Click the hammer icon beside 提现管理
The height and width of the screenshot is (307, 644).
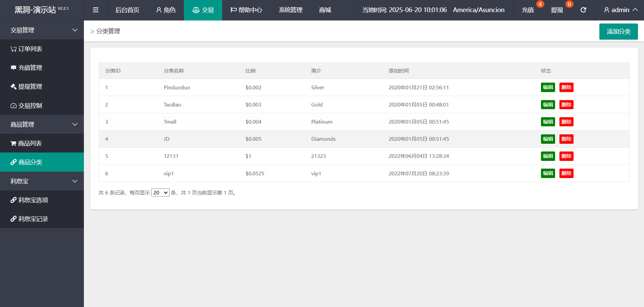[x=13, y=87]
